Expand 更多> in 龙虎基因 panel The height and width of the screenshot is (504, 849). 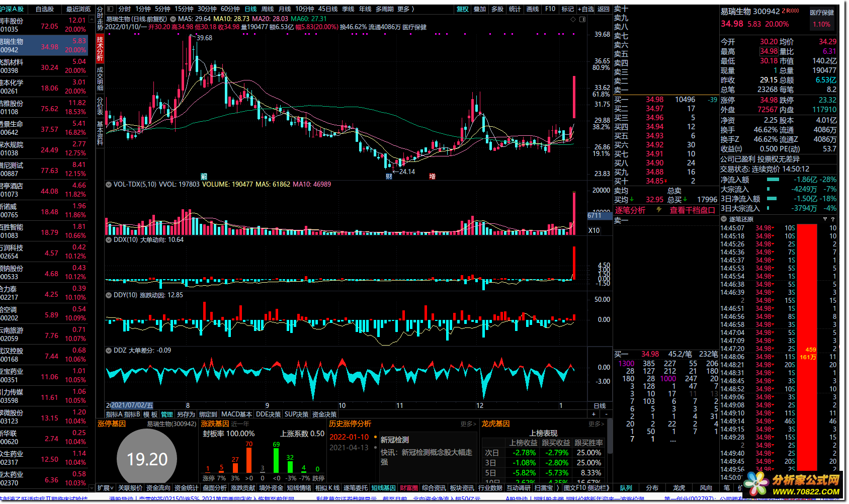pos(596,424)
